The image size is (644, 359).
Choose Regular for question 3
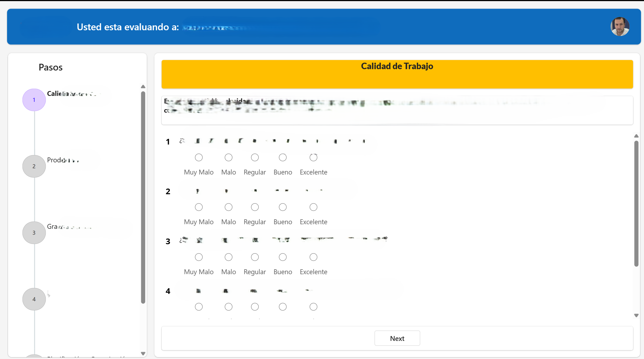(255, 257)
